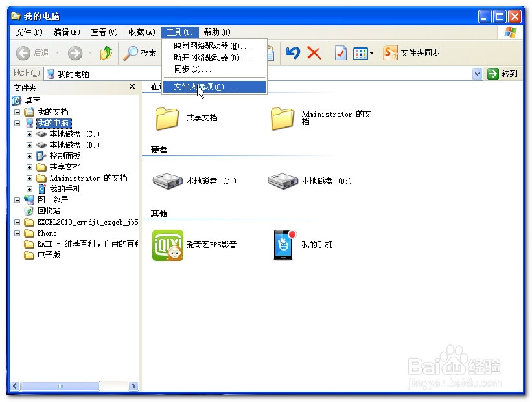Viewport: 532px width, 402px height.
Task: Open the Back history dropdown arrow
Action: pos(57,53)
